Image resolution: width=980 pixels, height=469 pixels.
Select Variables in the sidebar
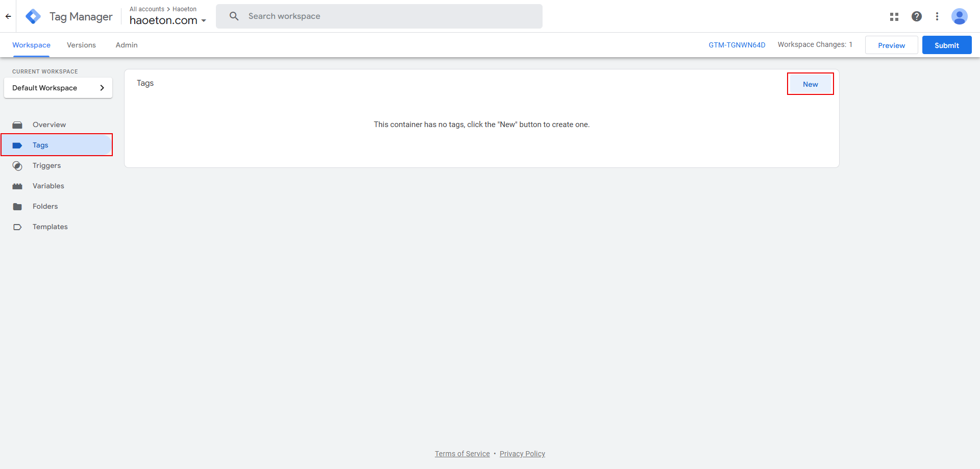(x=56, y=186)
